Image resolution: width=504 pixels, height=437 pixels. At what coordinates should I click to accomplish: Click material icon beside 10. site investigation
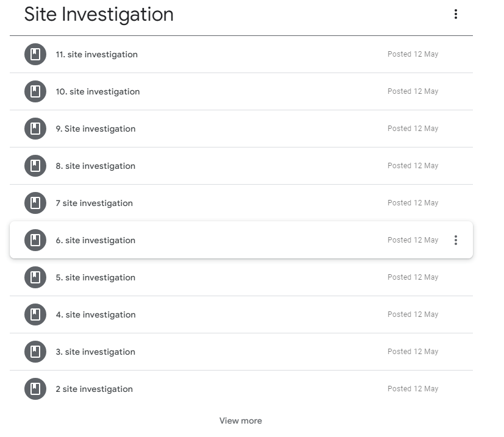tap(35, 91)
